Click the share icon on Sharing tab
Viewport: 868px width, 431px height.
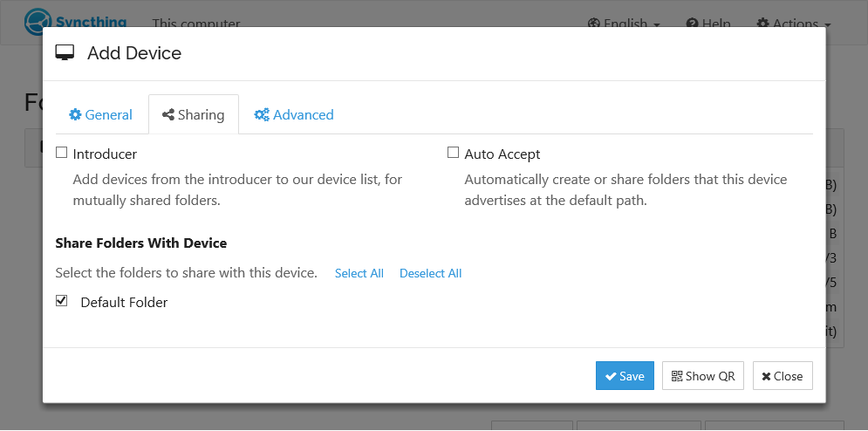[168, 115]
